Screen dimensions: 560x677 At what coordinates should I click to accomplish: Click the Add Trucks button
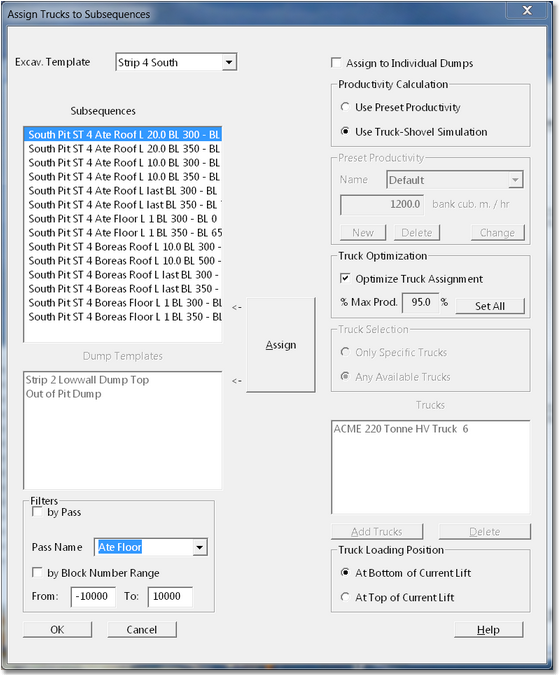coord(376,531)
